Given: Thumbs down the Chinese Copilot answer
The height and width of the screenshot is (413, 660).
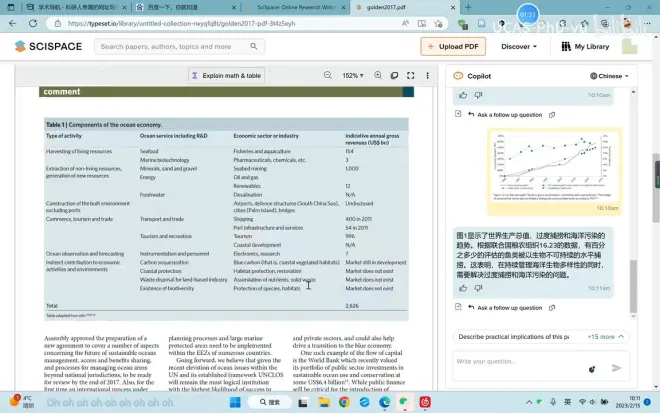Looking at the screenshot, I should tap(478, 288).
